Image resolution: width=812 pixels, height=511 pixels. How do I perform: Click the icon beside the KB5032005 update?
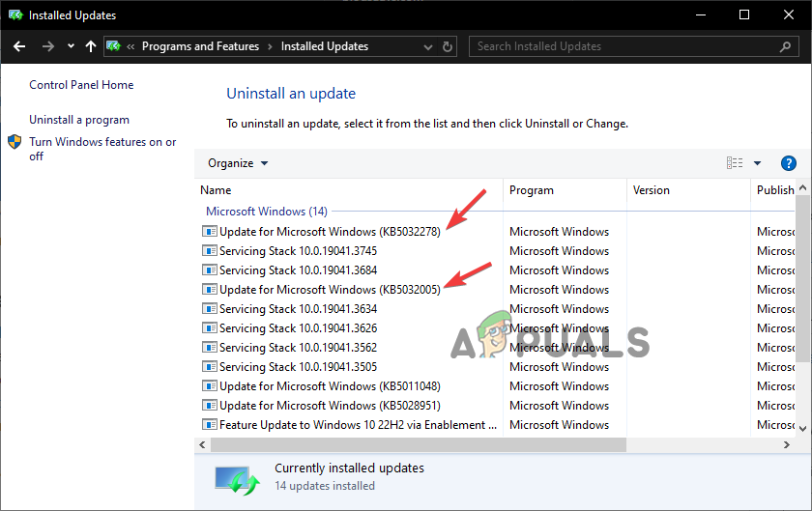click(209, 290)
